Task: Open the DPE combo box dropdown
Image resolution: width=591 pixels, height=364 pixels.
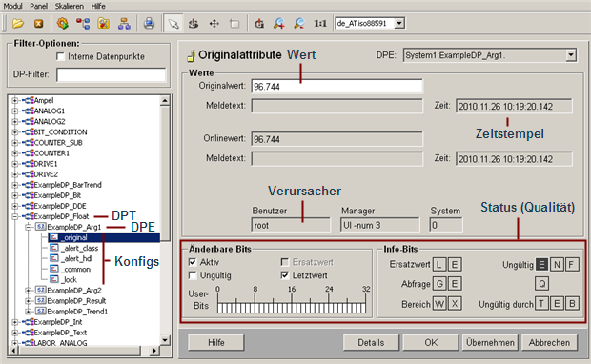Action: tap(571, 55)
